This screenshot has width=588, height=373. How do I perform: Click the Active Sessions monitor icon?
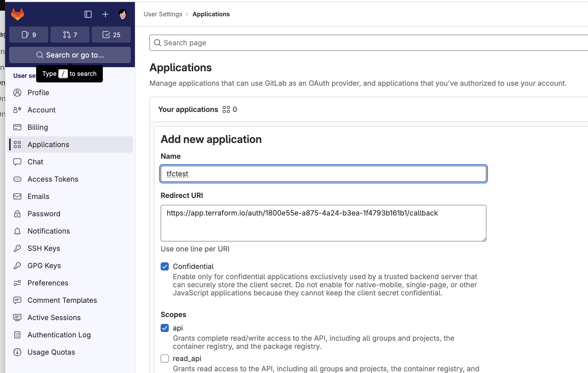pos(17,318)
